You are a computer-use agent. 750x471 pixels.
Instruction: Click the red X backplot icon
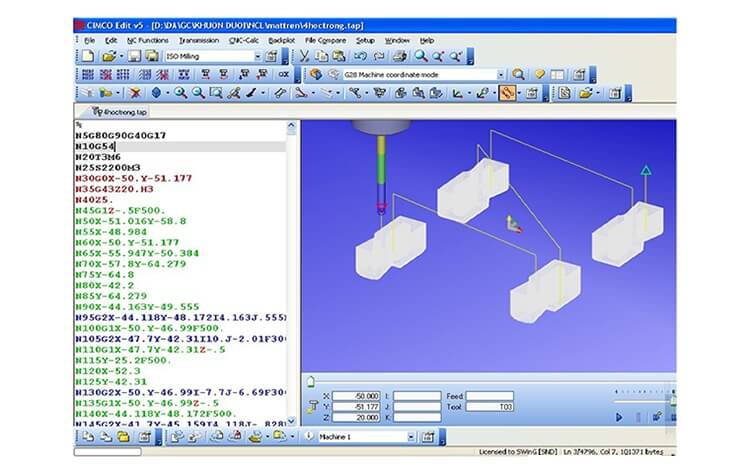tap(135, 93)
